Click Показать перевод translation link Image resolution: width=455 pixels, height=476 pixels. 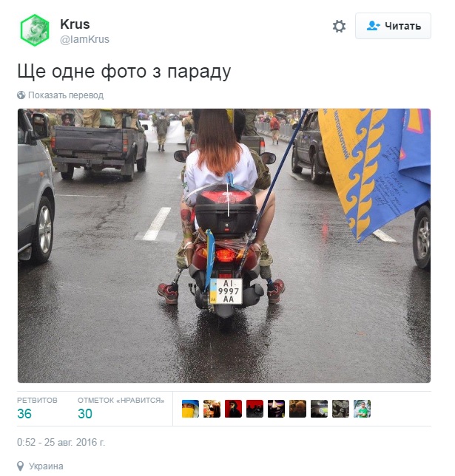tap(66, 95)
